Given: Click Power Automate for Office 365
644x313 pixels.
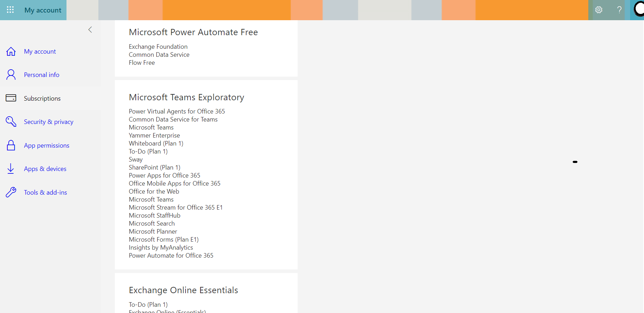Looking at the screenshot, I should tap(171, 256).
